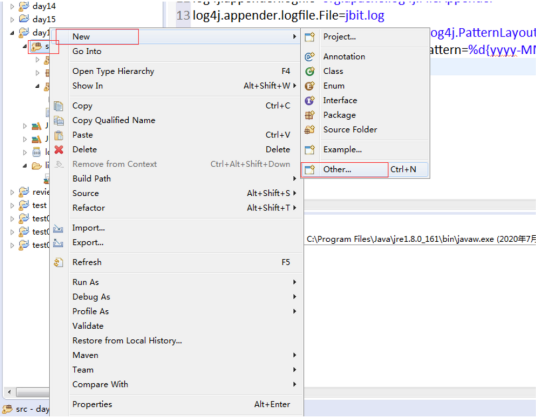The width and height of the screenshot is (539, 418).
Task: Click Refresh in the context menu
Action: tap(177, 262)
